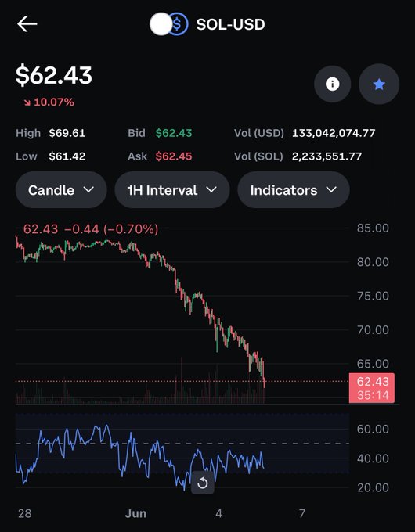Tap the 28 date label on timeline
This screenshot has width=415, height=532.
[x=25, y=513]
